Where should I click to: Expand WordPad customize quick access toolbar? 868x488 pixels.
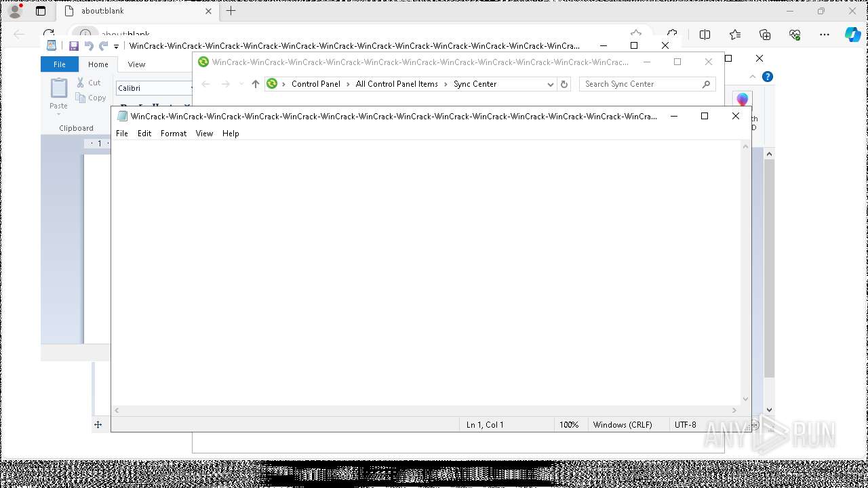tap(116, 47)
